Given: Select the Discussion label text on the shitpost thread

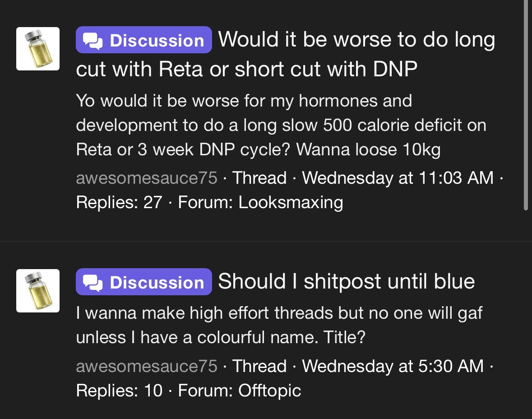Looking at the screenshot, I should [x=157, y=283].
